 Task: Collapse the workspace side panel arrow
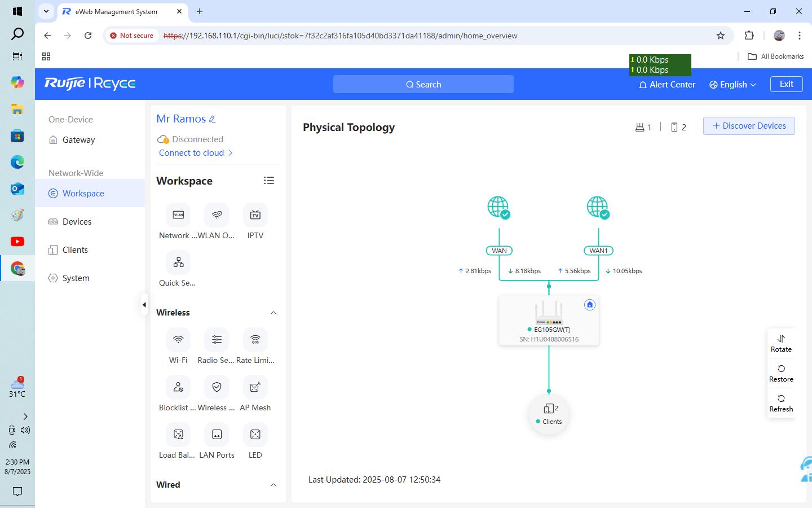pos(144,305)
